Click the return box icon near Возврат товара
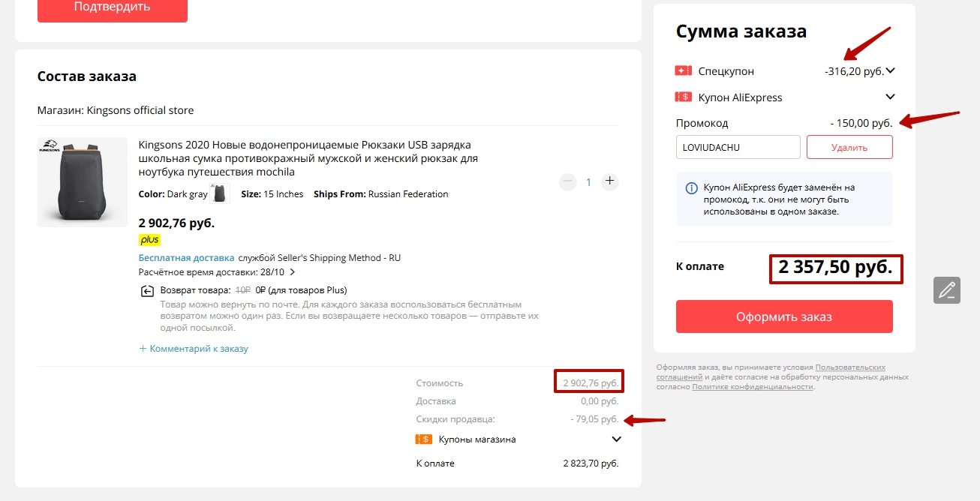The image size is (980, 501). pos(147,291)
